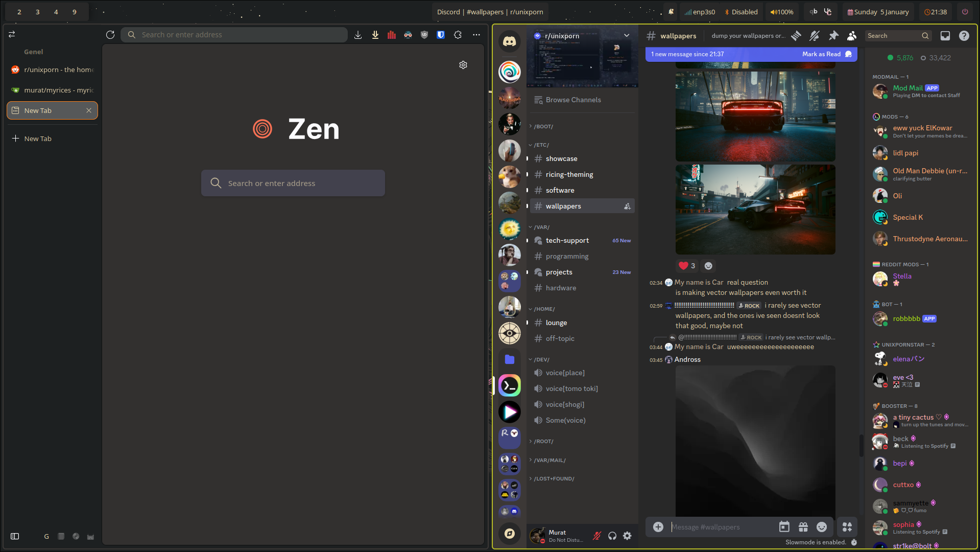Show pinned messages in wallpapers channel

833,36
